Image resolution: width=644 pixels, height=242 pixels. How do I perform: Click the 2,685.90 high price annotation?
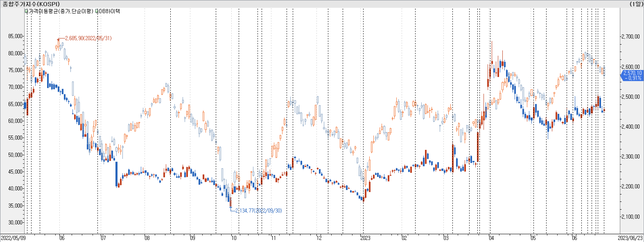coord(88,38)
